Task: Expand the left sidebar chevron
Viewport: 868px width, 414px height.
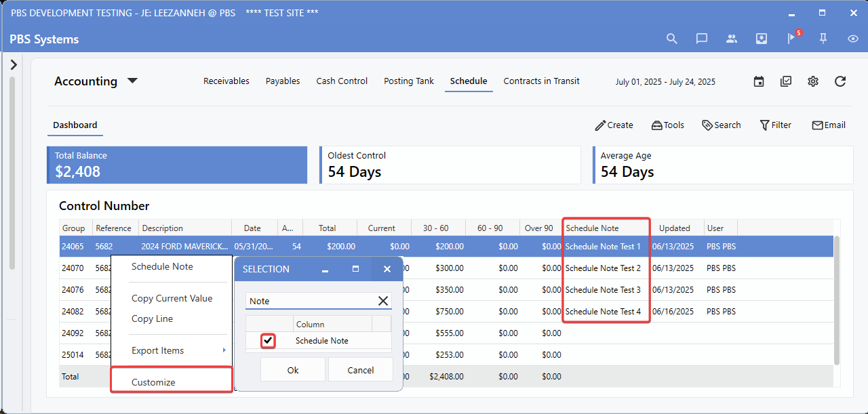Action: [14, 65]
